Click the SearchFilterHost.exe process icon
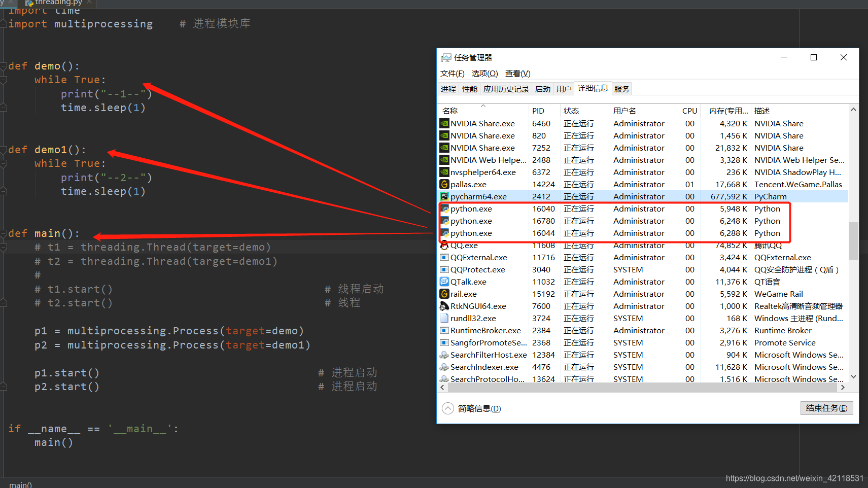 click(x=444, y=355)
